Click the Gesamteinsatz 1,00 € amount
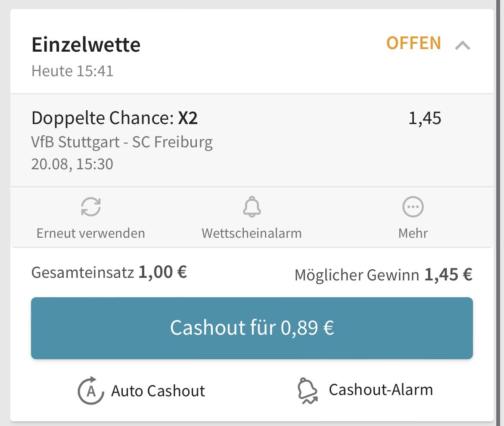504x426 pixels. coord(163,272)
